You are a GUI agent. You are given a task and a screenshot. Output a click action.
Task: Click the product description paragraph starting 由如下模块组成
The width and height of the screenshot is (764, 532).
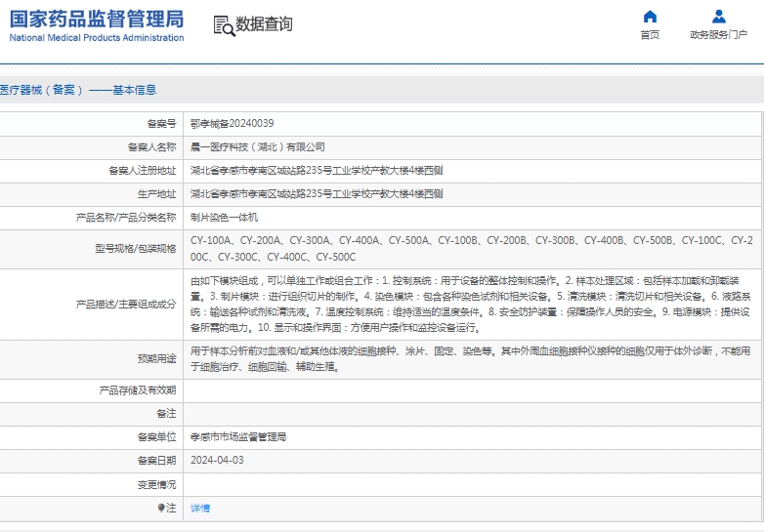tap(470, 305)
